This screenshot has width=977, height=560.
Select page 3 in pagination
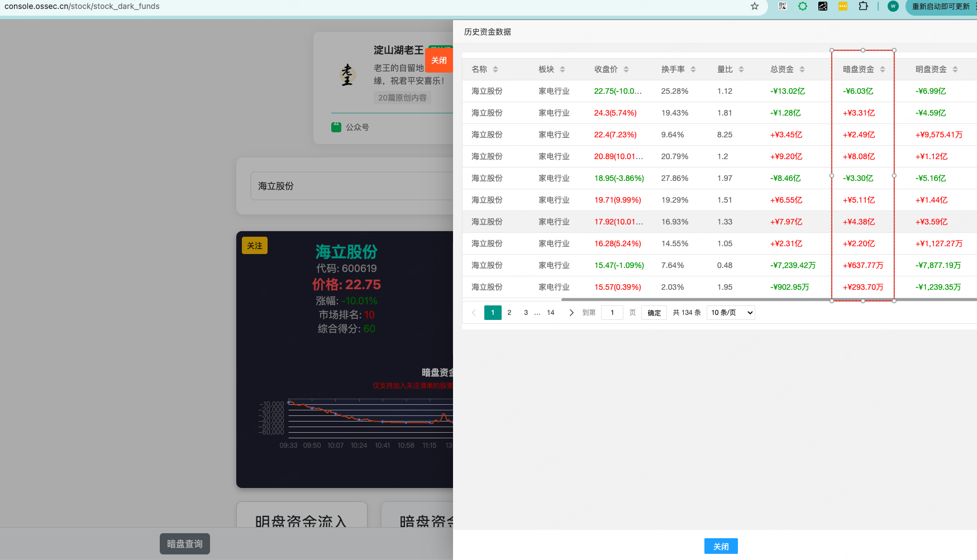[526, 313]
